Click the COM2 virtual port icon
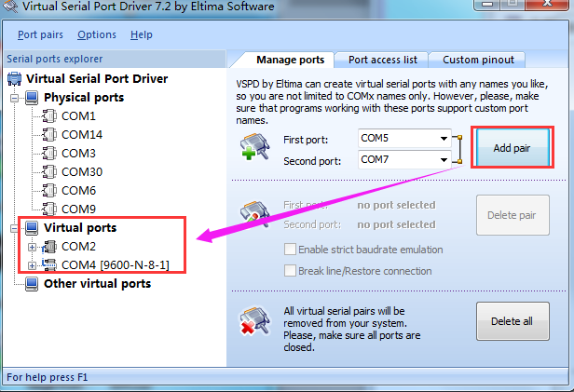Image resolution: width=574 pixels, height=392 pixels. pyautogui.click(x=49, y=247)
